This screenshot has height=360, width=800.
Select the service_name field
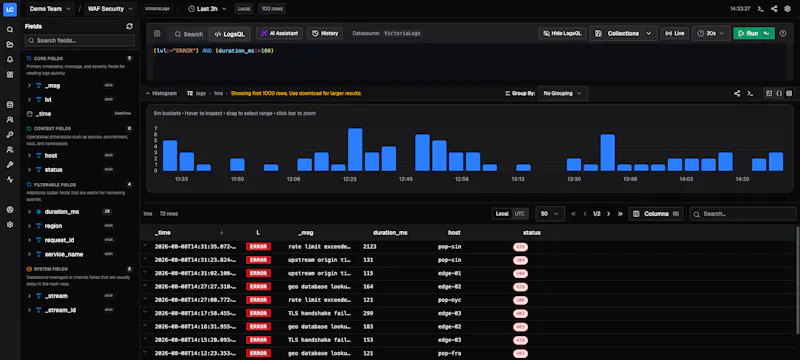tap(64, 254)
